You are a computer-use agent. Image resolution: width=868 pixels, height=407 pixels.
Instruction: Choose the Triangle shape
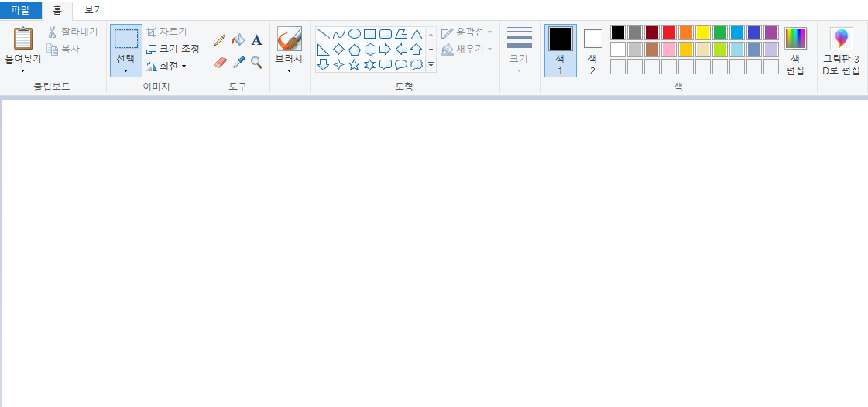(x=417, y=34)
